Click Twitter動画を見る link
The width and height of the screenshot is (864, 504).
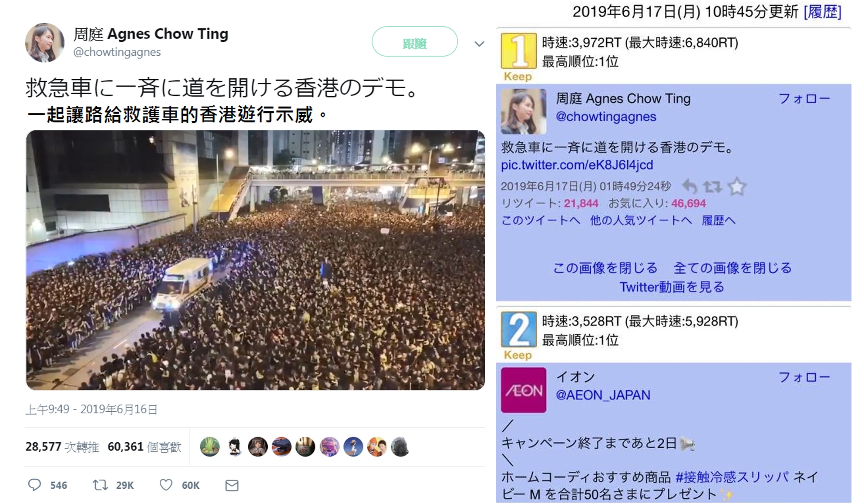click(x=672, y=287)
